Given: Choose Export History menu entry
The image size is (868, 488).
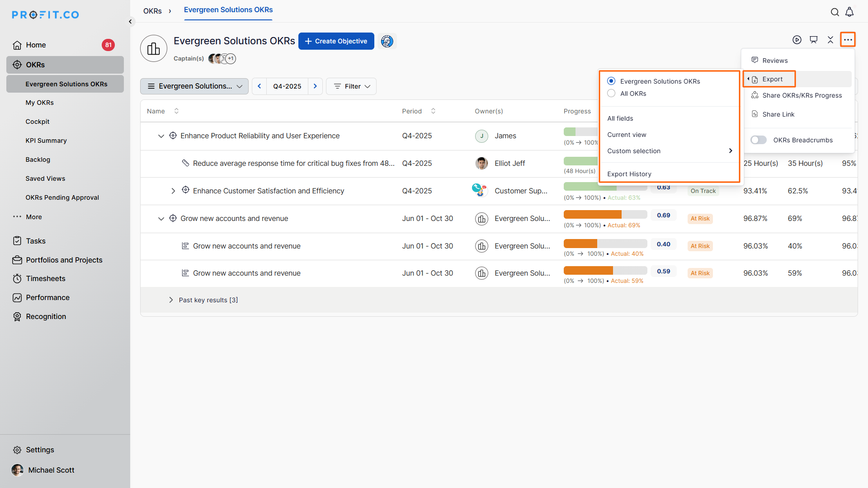Looking at the screenshot, I should (x=629, y=174).
